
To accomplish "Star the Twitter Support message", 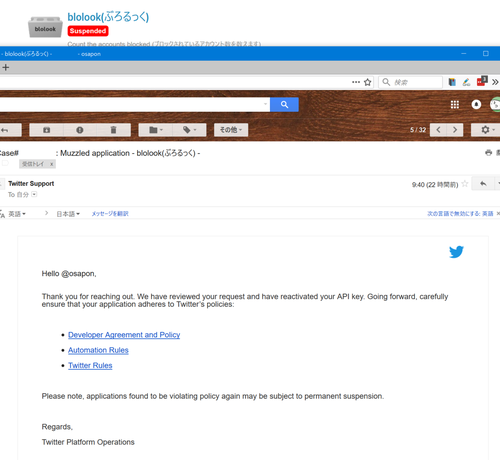I will click(x=465, y=184).
